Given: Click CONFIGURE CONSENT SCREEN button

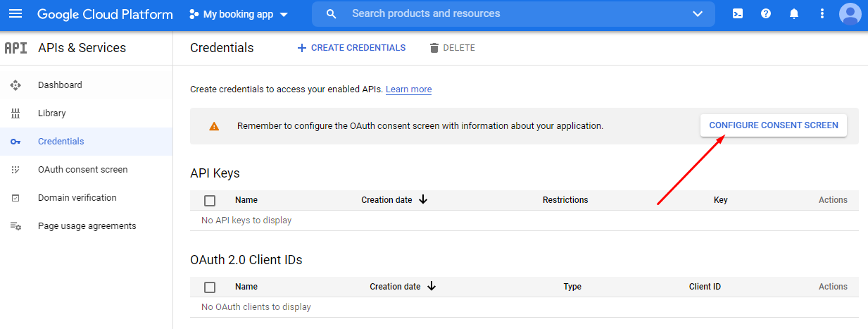Looking at the screenshot, I should click(x=774, y=125).
